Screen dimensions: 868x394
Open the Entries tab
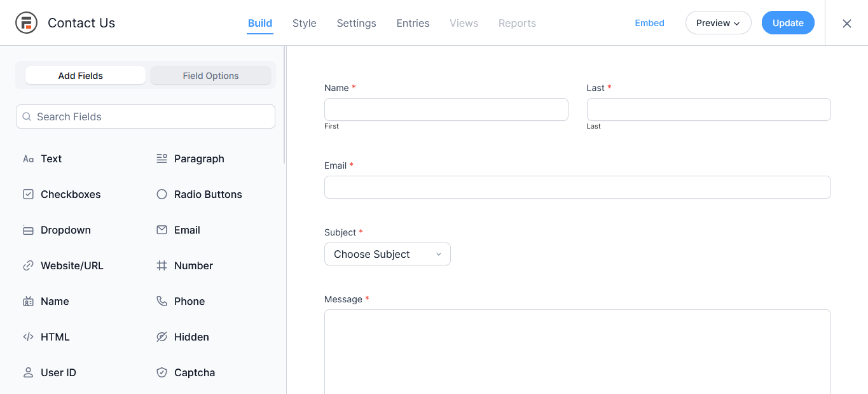coord(413,23)
